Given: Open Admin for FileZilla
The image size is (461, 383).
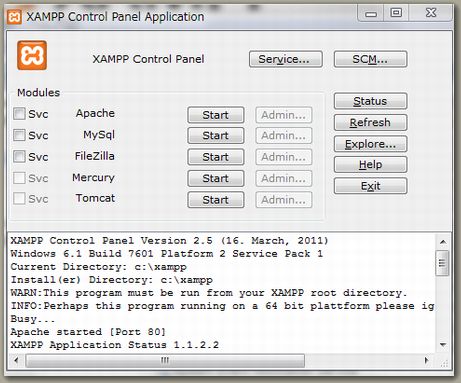Looking at the screenshot, I should (284, 157).
